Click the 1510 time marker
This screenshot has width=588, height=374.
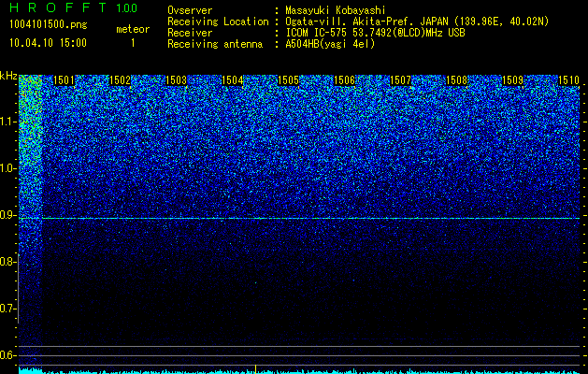point(569,80)
